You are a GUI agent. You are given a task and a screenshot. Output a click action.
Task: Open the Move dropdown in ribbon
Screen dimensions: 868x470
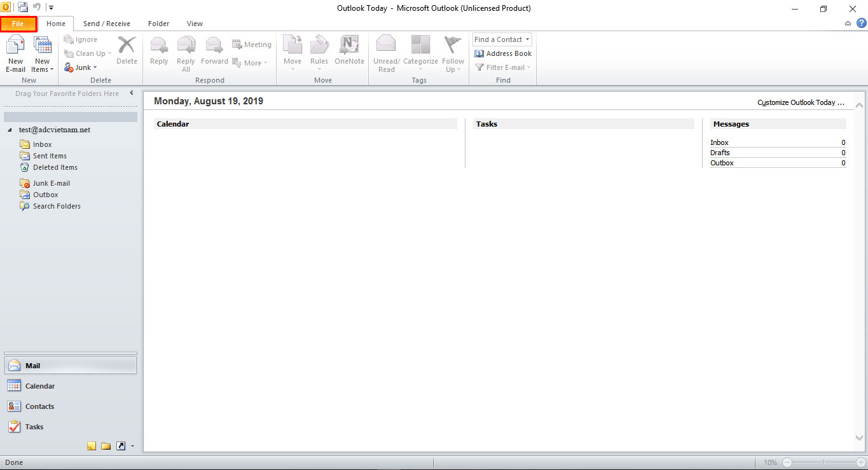click(293, 54)
